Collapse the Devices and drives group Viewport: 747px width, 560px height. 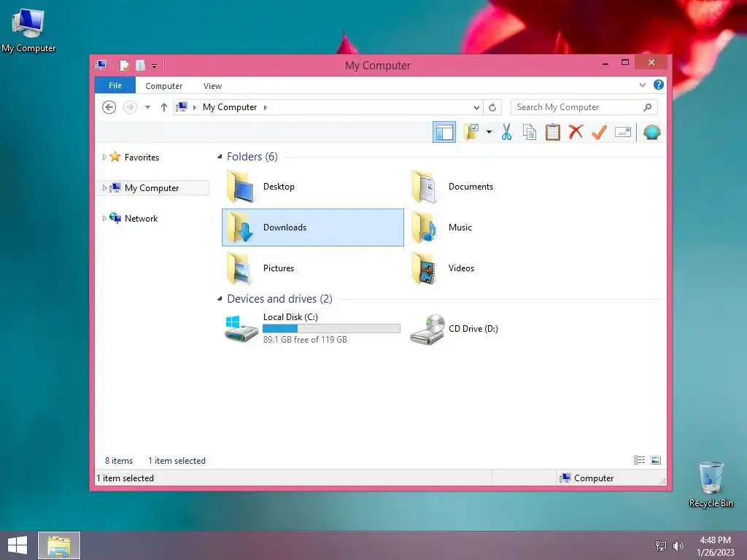click(220, 298)
